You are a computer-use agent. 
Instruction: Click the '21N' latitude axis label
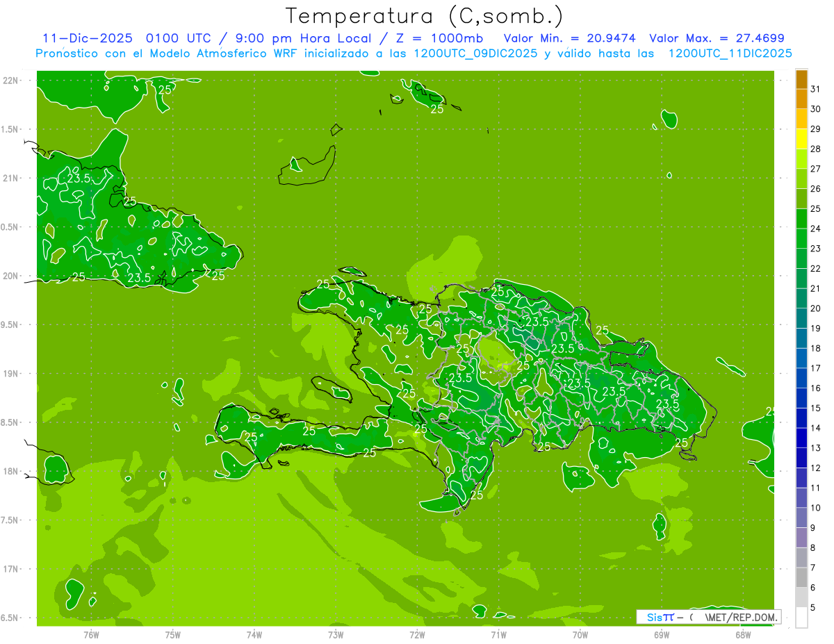pos(10,178)
